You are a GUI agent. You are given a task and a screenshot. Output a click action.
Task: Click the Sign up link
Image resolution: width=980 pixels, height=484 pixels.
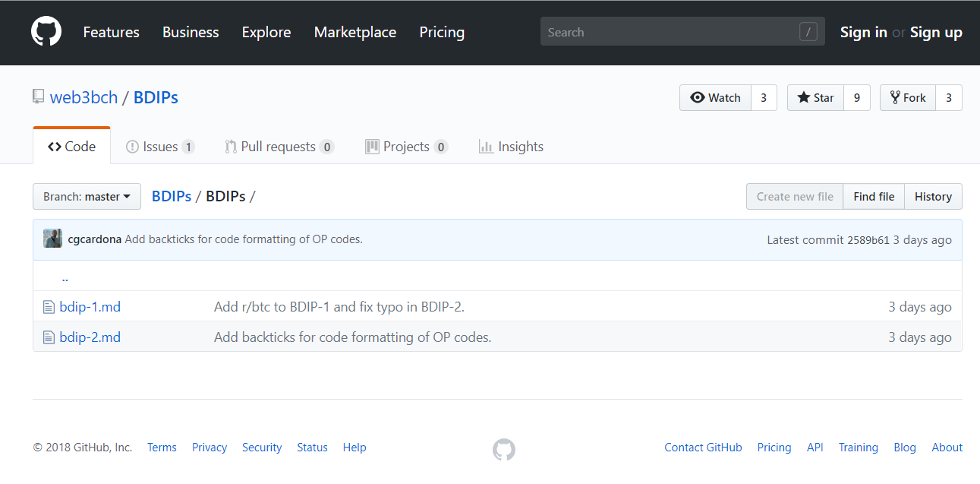[936, 32]
